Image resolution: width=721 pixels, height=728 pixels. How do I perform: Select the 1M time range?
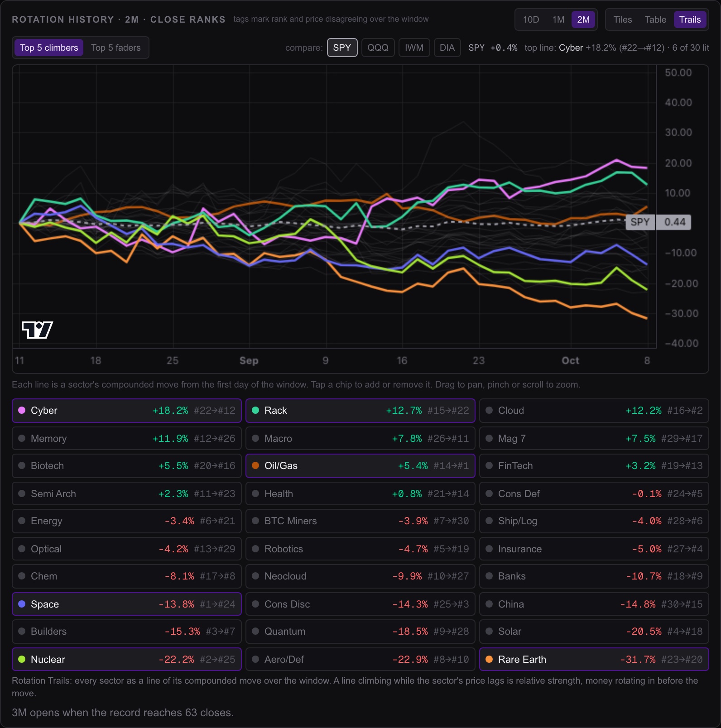tap(558, 19)
